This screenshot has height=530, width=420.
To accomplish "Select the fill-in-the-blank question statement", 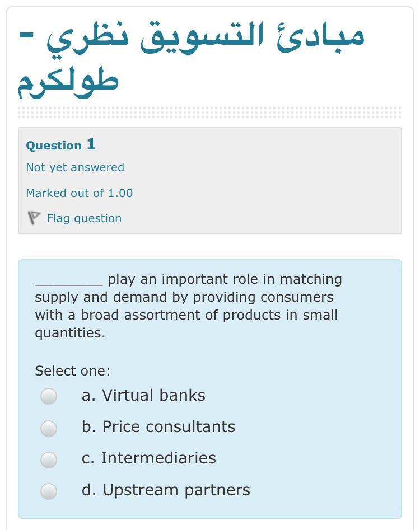I will coord(188,306).
